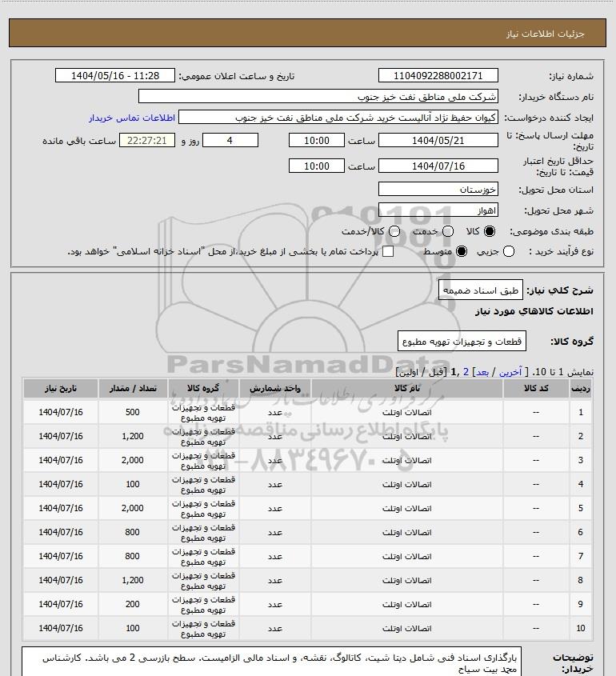
Task: Click the remaining time field 22:27:21
Action: coord(147,140)
